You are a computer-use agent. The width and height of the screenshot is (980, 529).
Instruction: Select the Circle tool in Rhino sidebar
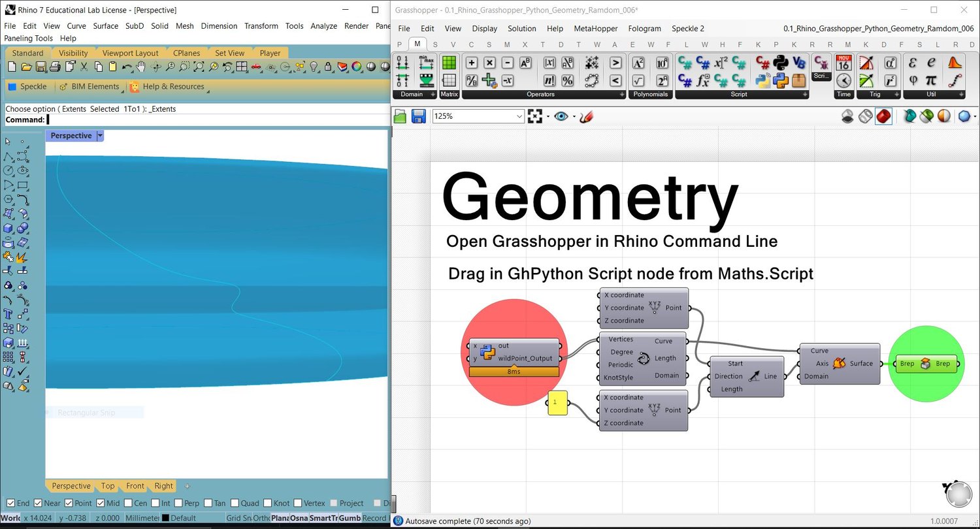tap(8, 170)
